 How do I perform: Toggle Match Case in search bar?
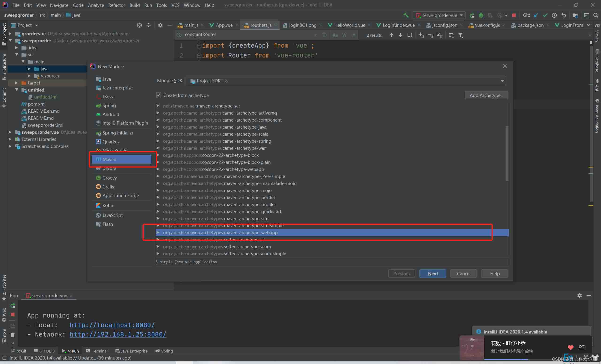335,35
